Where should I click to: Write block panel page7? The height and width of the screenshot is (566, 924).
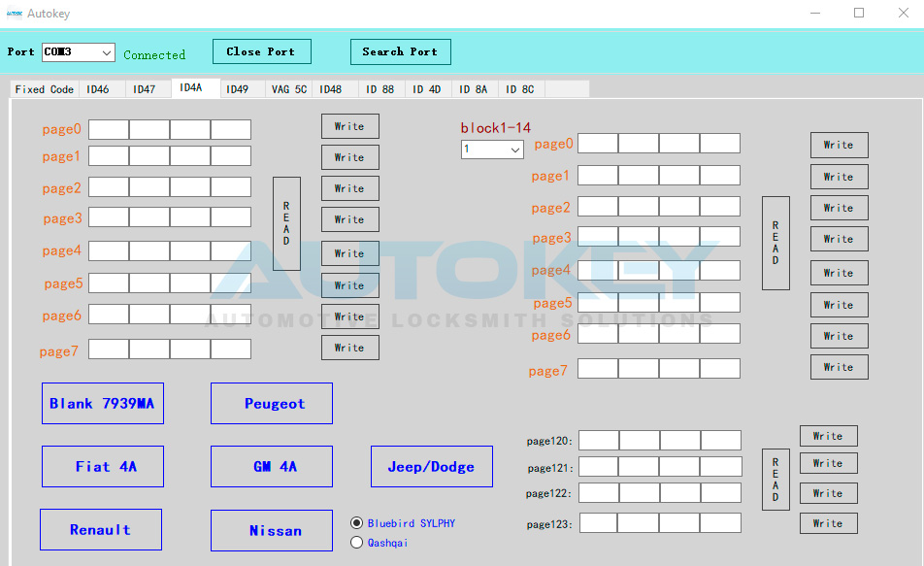(840, 367)
